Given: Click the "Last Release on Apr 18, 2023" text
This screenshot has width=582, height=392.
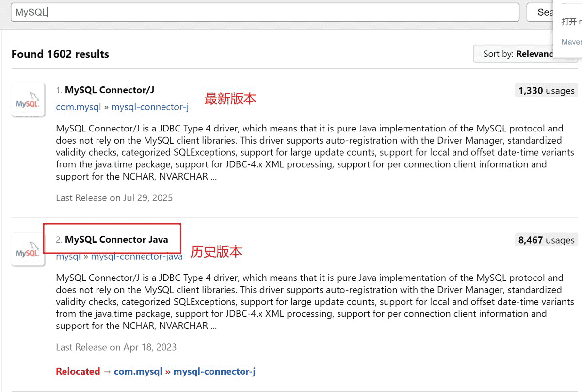Looking at the screenshot, I should [x=116, y=347].
